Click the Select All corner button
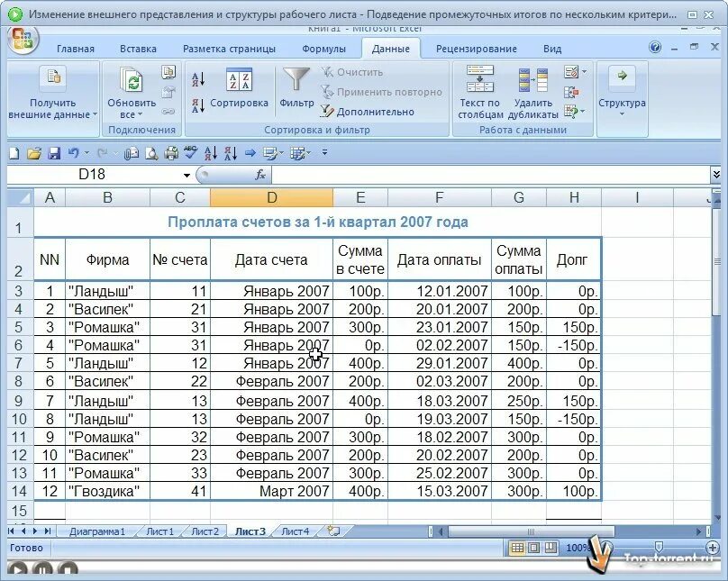The height and width of the screenshot is (581, 728). 20,197
